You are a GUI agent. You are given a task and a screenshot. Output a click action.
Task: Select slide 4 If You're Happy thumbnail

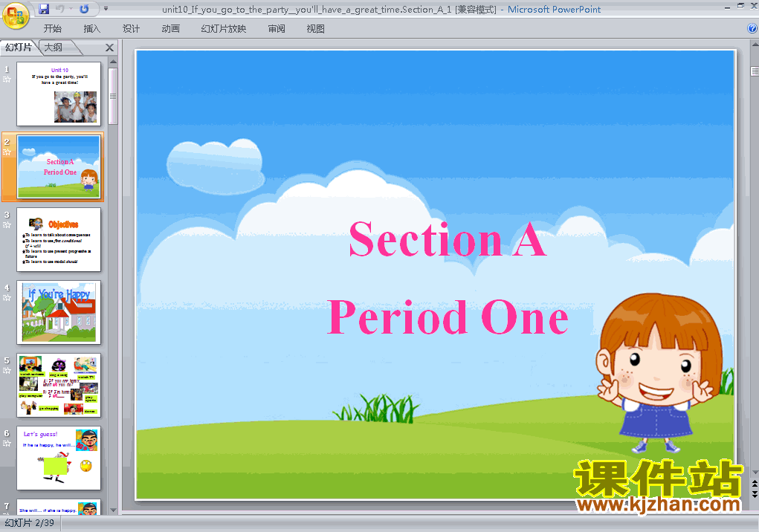[59, 312]
